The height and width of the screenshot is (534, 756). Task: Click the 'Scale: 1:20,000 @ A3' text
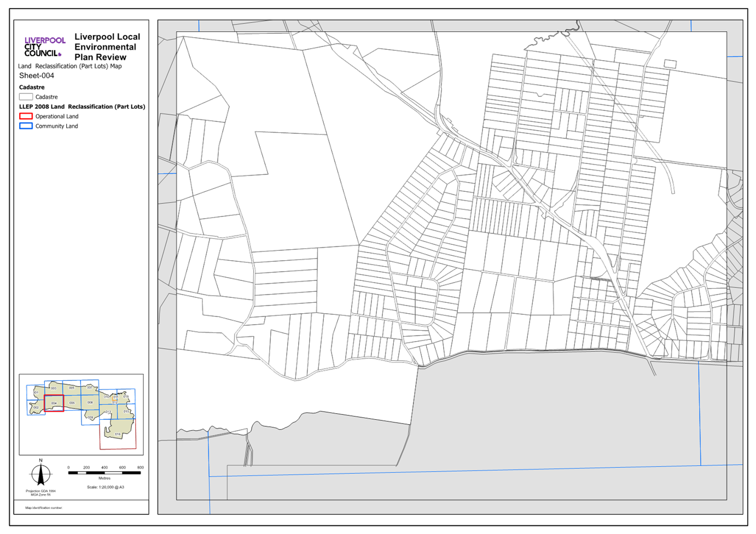106,487
